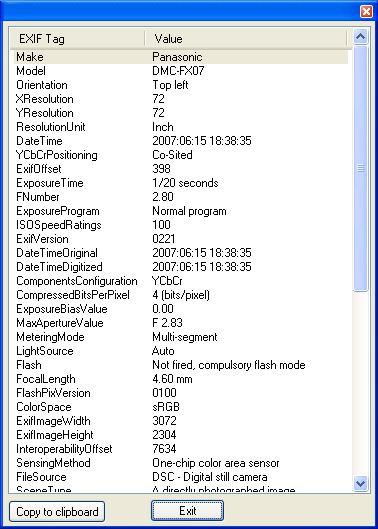This screenshot has height=529, width=378.
Task: Click the value 1/20 seconds
Action: pyautogui.click(x=185, y=183)
